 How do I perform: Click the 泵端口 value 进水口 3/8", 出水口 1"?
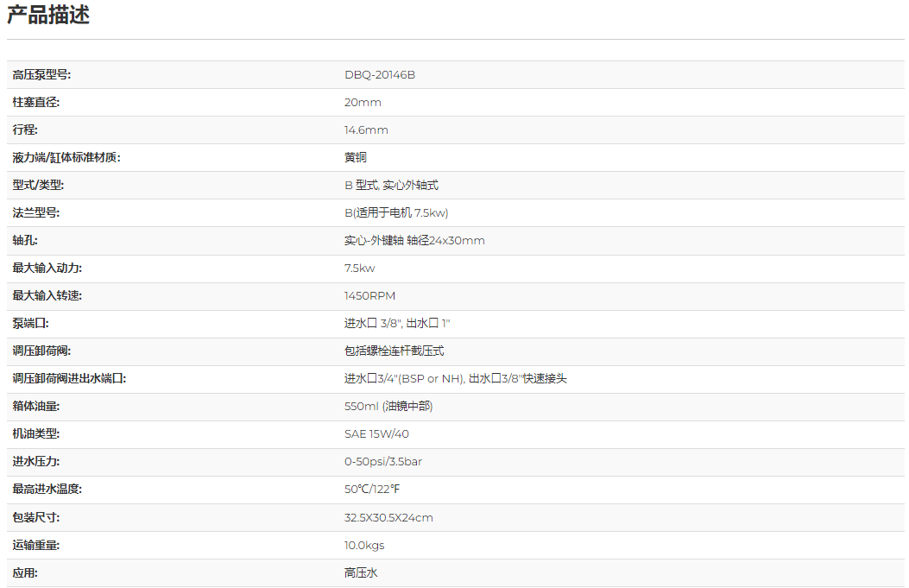(397, 324)
